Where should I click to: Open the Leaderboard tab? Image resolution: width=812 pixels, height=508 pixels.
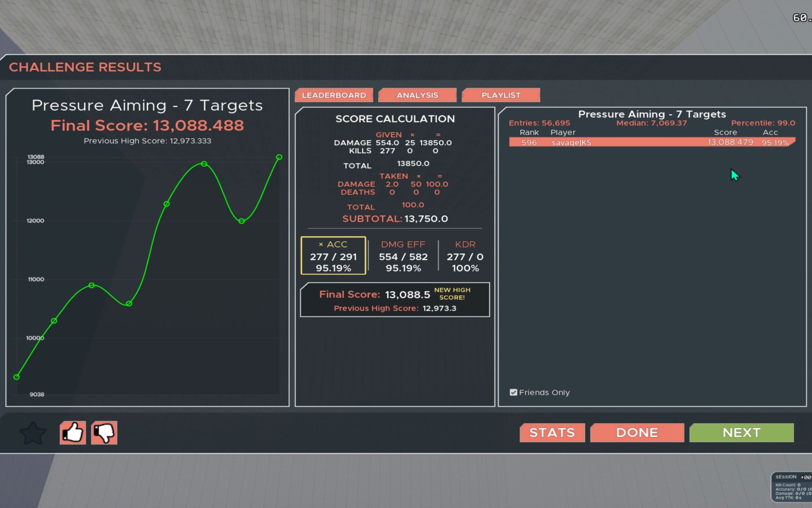tap(334, 95)
